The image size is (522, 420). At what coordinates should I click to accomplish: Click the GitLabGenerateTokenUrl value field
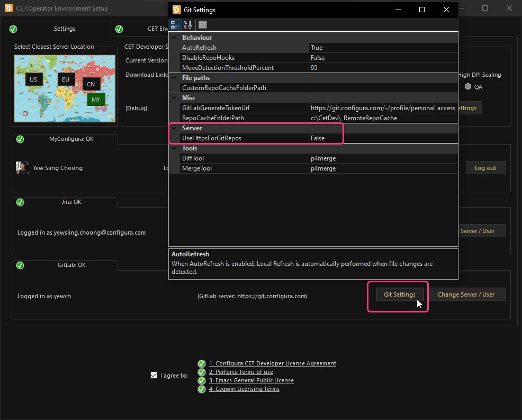pyautogui.click(x=383, y=108)
